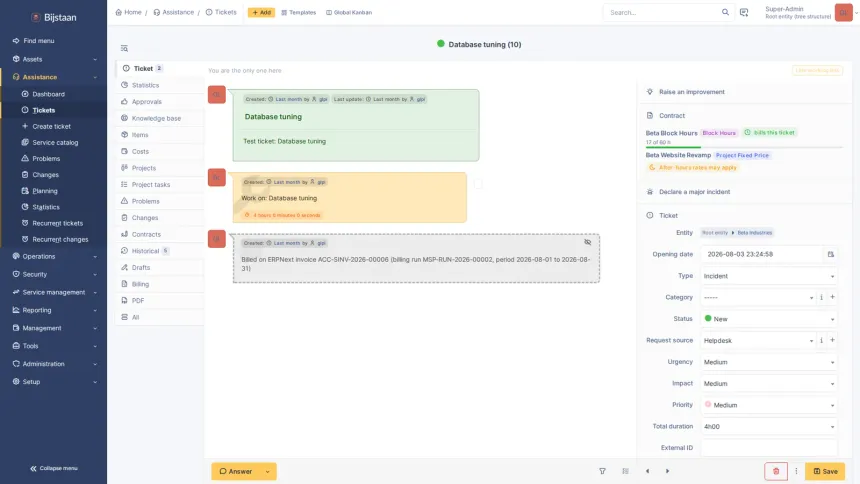Go to next ticket arrow
The image size is (860, 484).
[667, 471]
